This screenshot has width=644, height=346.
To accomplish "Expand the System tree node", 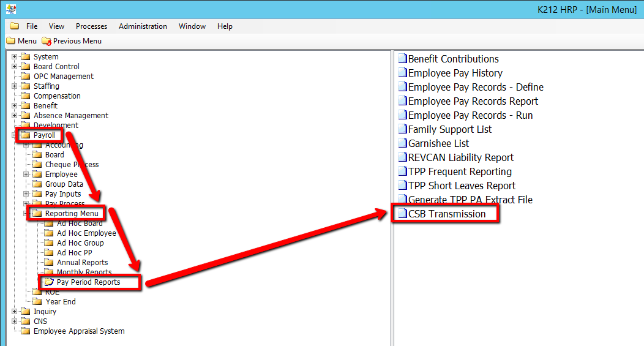I will [x=14, y=57].
